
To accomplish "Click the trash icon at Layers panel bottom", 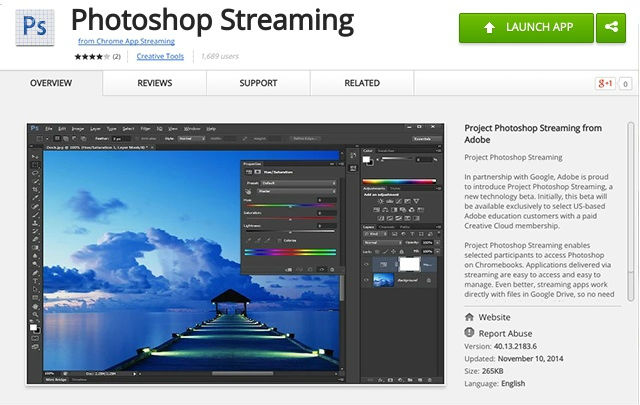I will click(429, 380).
